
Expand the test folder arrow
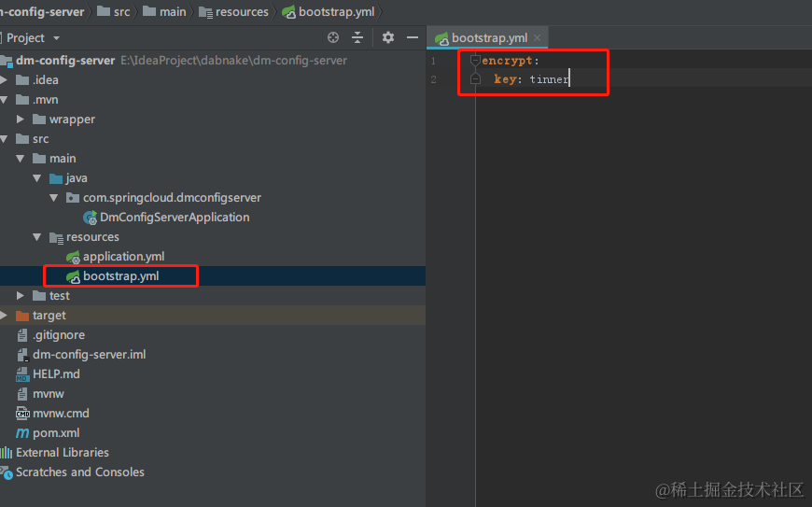point(21,296)
